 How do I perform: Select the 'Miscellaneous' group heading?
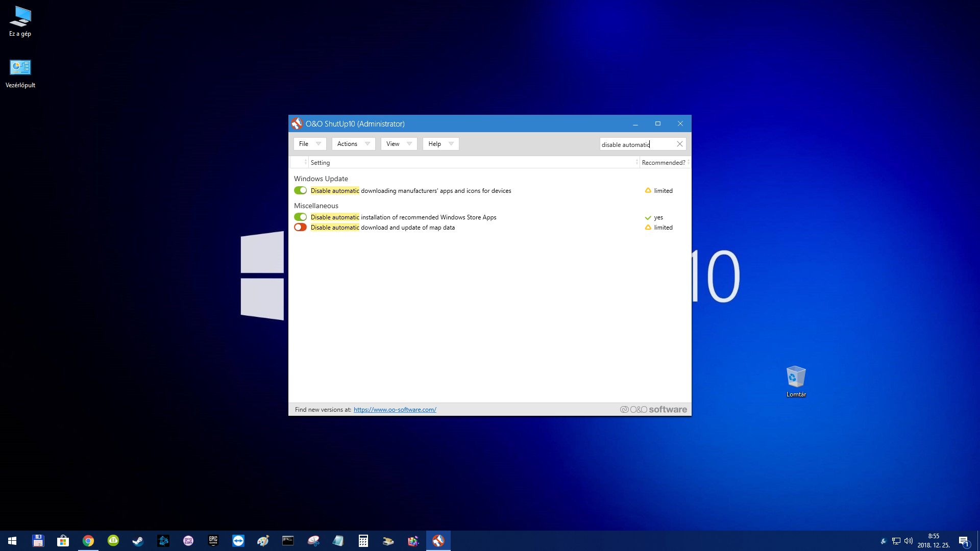(x=316, y=206)
